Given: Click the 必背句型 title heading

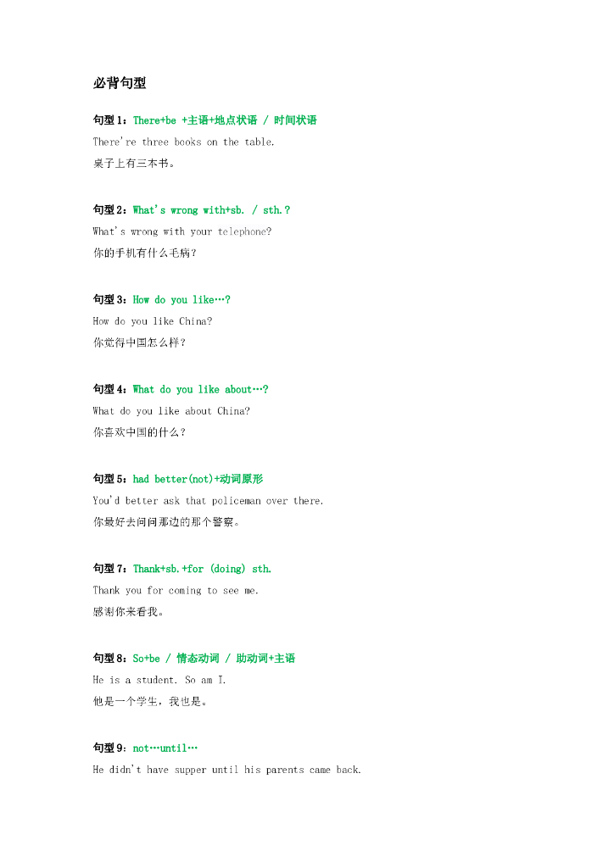Looking at the screenshot, I should [120, 83].
